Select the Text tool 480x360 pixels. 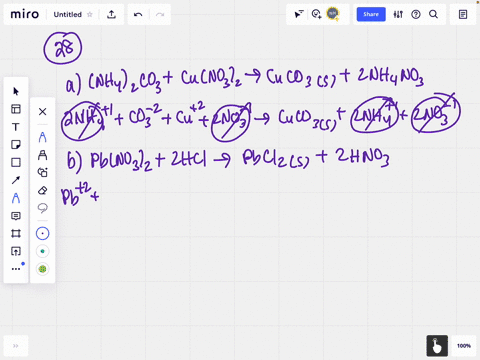pyautogui.click(x=16, y=127)
